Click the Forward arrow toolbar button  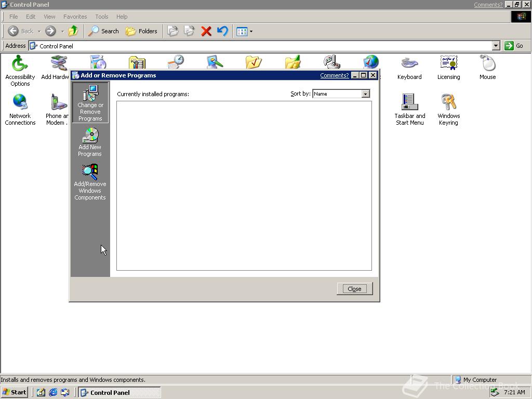tap(50, 31)
